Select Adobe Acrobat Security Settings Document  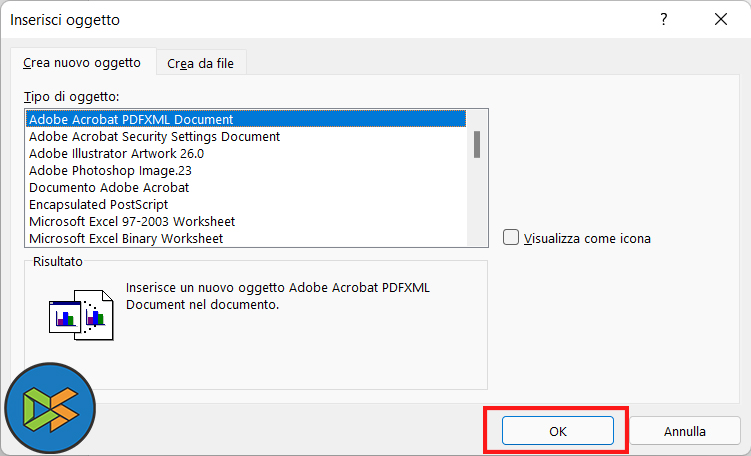[154, 136]
